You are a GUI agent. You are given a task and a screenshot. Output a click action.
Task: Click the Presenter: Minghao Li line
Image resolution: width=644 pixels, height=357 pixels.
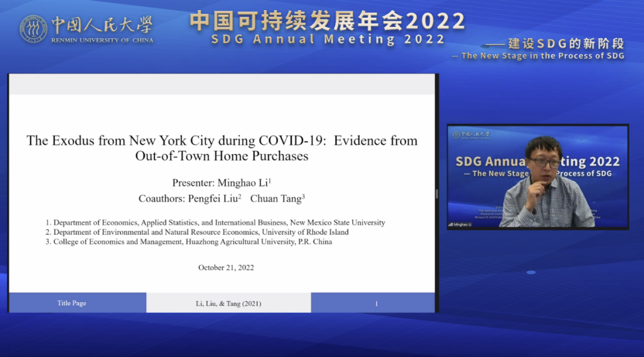click(222, 183)
